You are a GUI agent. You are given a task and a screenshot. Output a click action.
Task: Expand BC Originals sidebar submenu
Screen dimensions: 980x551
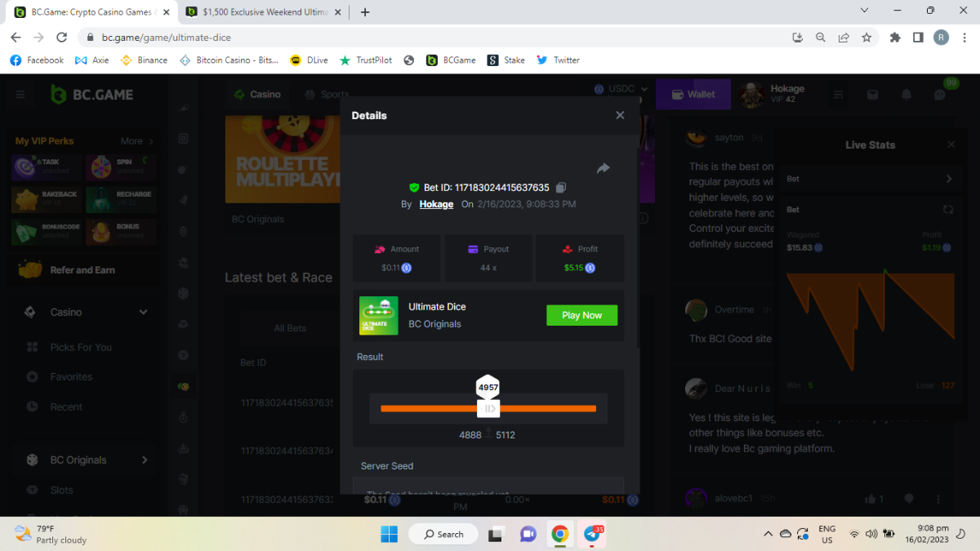[x=145, y=460]
